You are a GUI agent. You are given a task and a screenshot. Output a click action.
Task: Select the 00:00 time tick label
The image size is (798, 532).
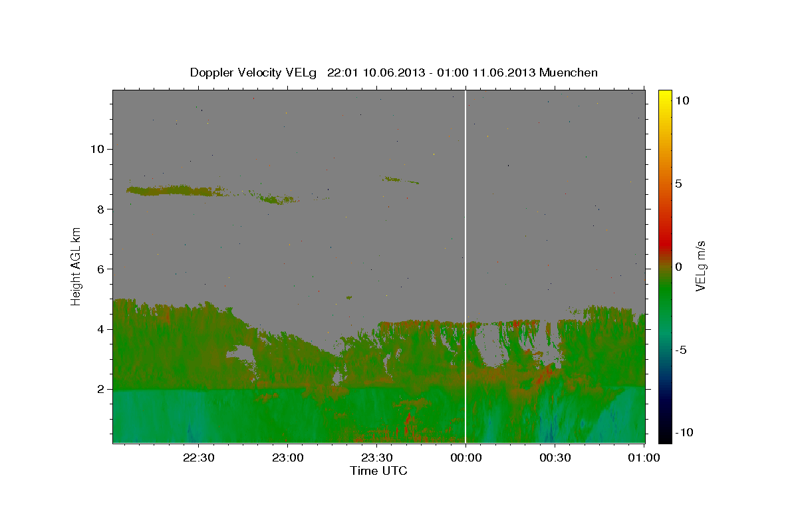(x=465, y=458)
